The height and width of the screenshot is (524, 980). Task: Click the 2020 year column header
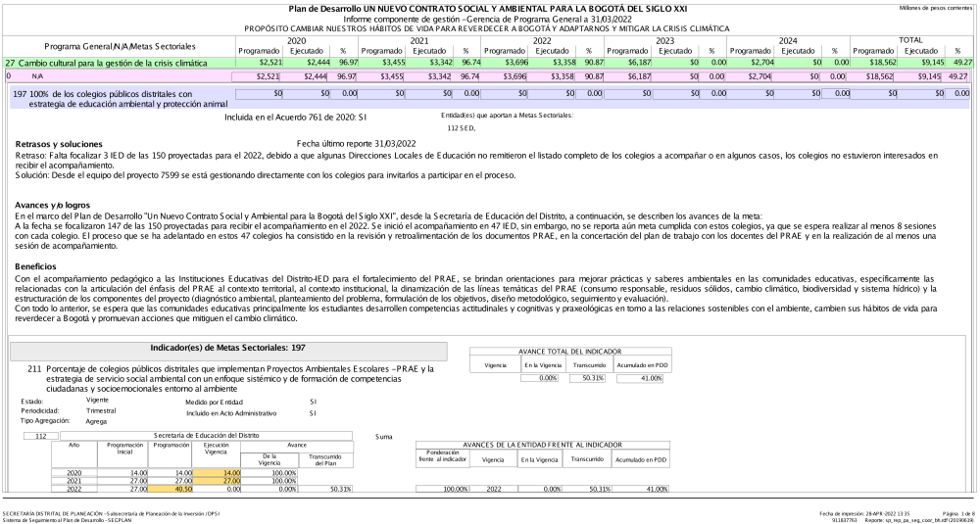[297, 41]
